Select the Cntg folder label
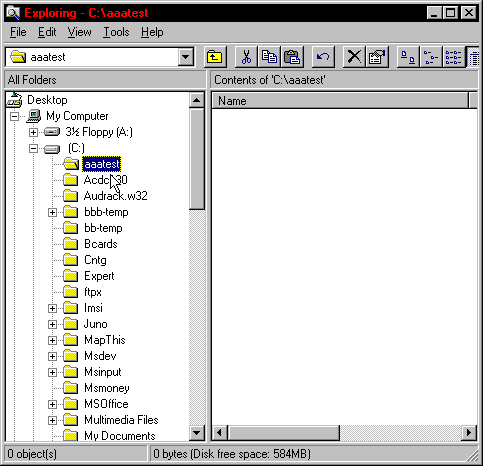Viewport: 483px width, 466px height. coord(95,260)
